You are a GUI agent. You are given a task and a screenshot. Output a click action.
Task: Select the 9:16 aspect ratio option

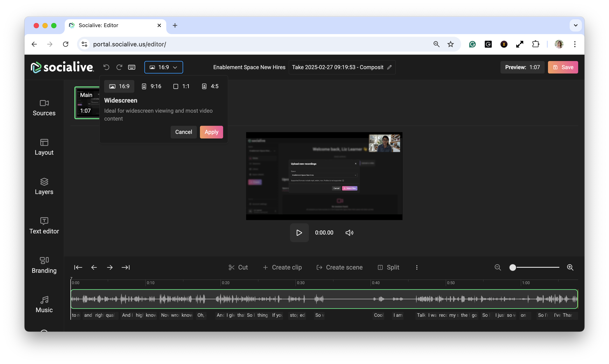(x=152, y=86)
